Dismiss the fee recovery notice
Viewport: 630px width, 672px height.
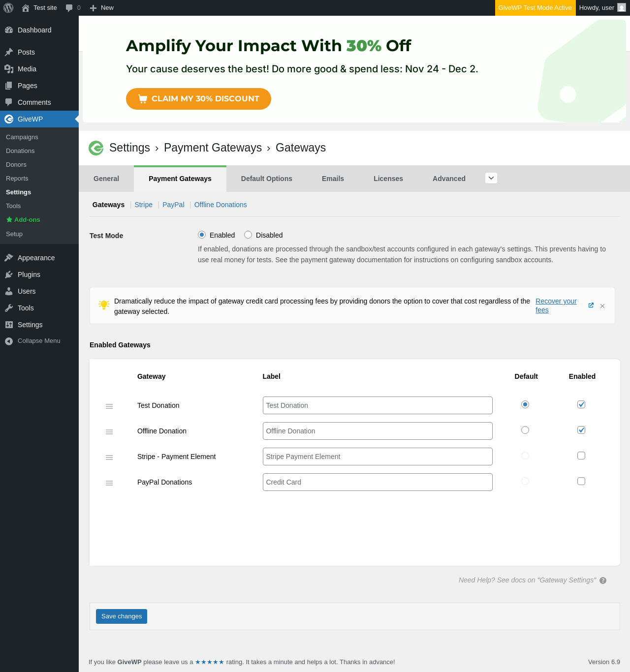point(602,306)
